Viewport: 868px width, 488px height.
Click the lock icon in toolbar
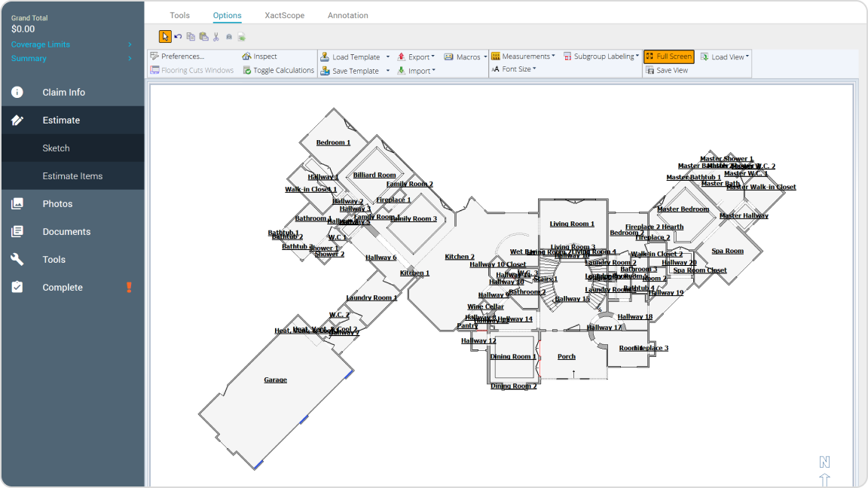click(x=228, y=35)
